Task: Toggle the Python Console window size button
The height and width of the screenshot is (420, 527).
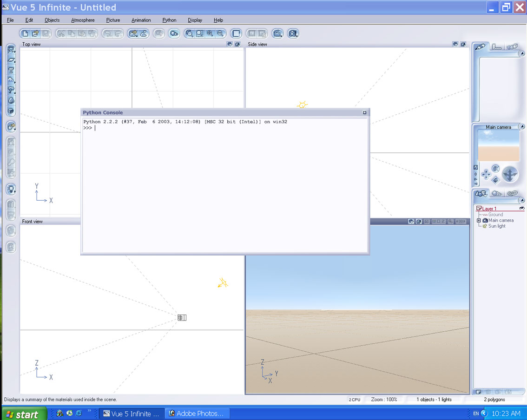Action: pos(364,112)
